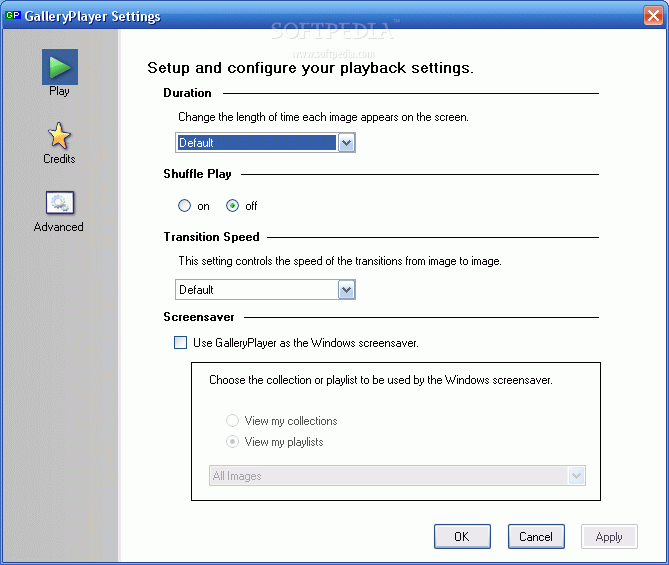
Task: Enable GalleryPlayer as the Windows screensaver
Action: click(180, 343)
